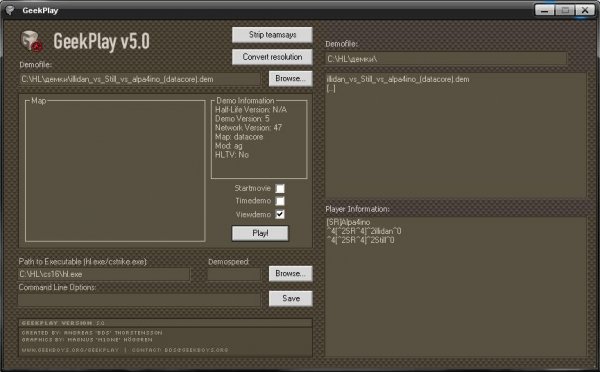Click the Network Version: 47 line

(x=248, y=127)
